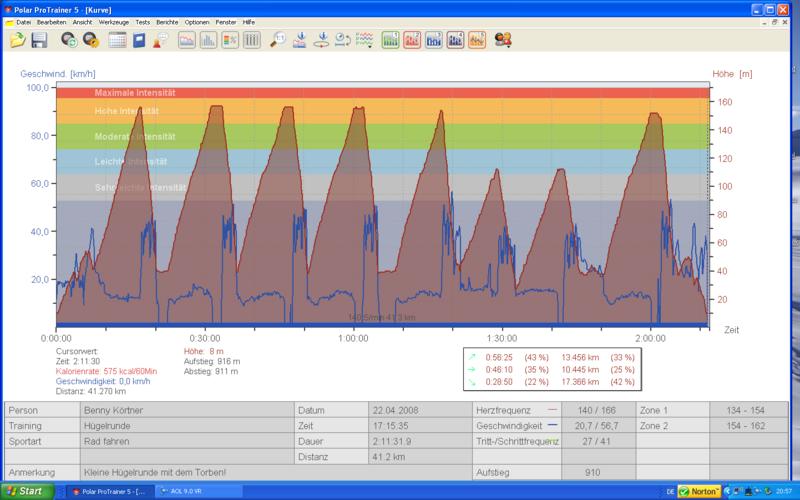Image resolution: width=800 pixels, height=500 pixels.
Task: Open the Hilfe menu
Action: (249, 22)
